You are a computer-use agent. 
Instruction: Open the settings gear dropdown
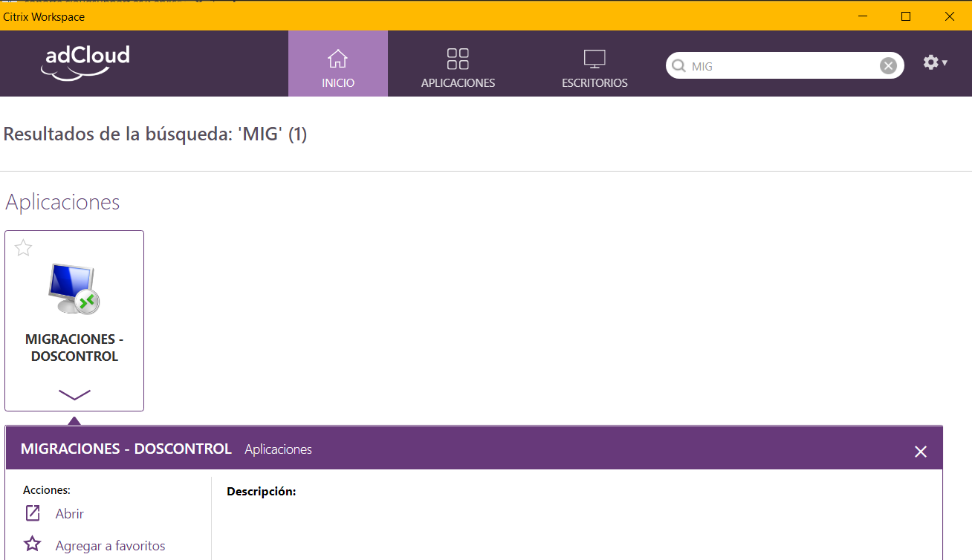click(x=935, y=63)
